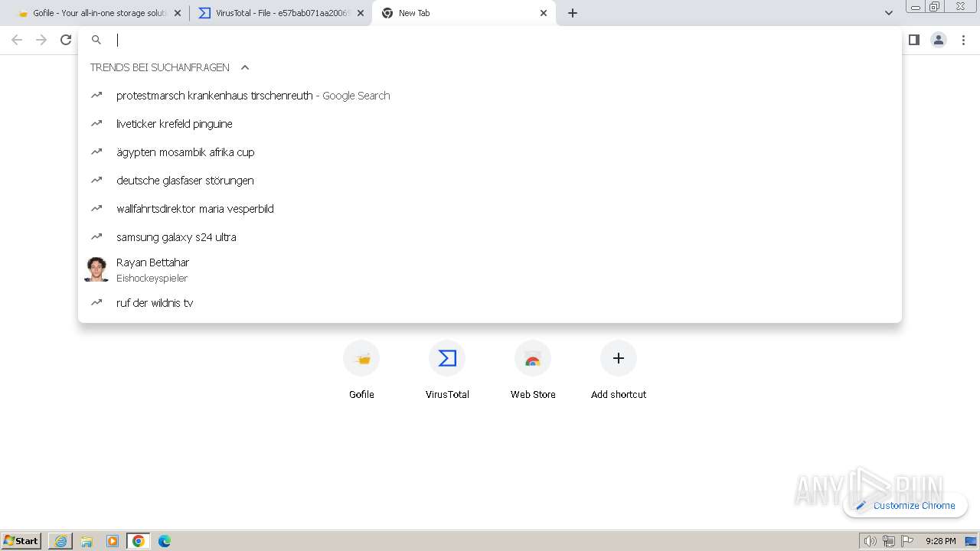Close the Gofile tab

click(178, 13)
